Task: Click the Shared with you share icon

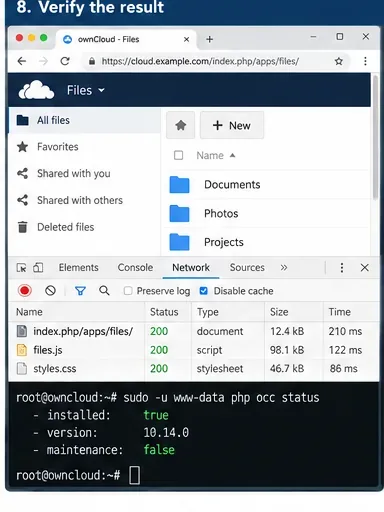Action: click(x=22, y=173)
